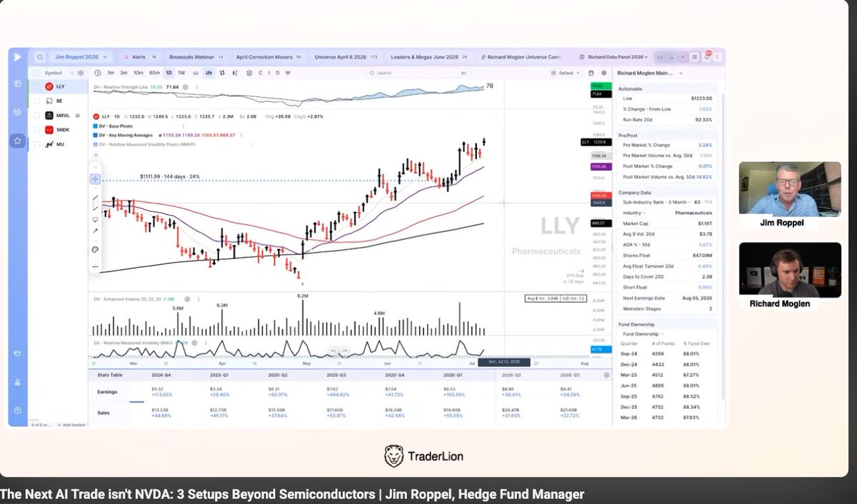Open the user profile icon in the left sidebar
The image size is (857, 504).
[x=17, y=382]
